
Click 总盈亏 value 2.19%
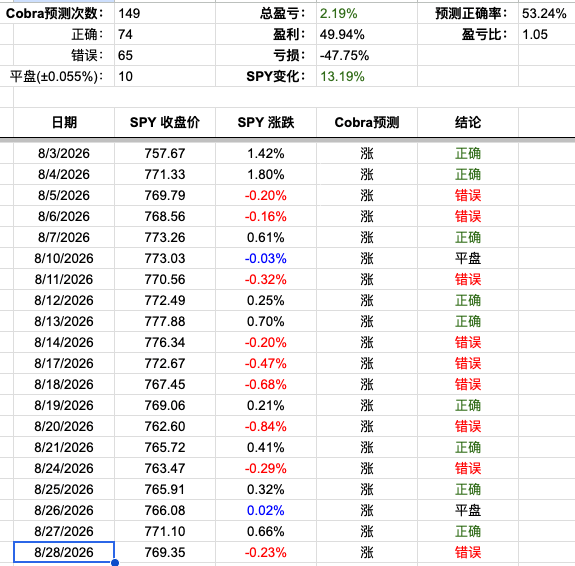(x=367, y=14)
